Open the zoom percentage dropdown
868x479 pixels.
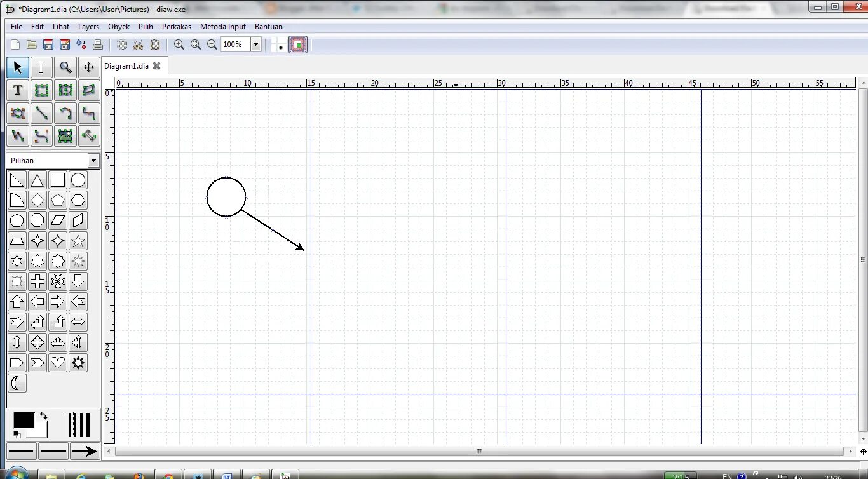click(x=255, y=44)
